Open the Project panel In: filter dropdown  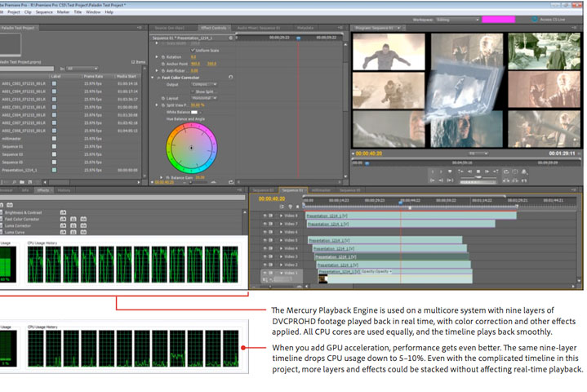(x=82, y=69)
